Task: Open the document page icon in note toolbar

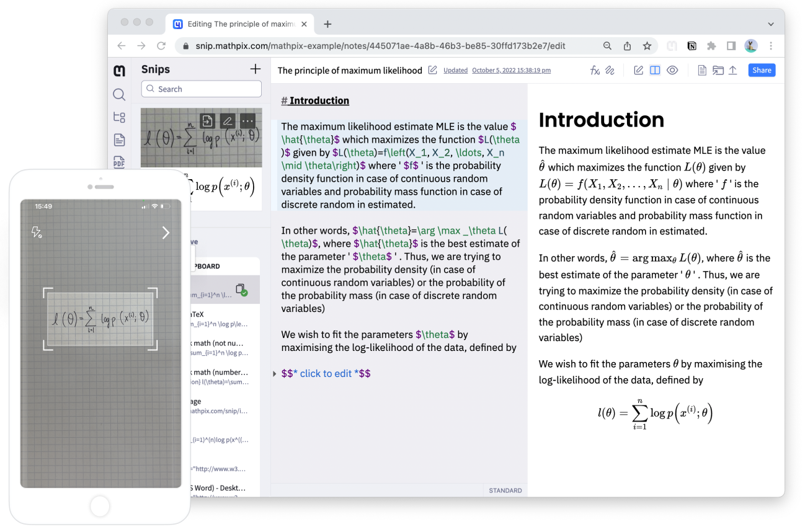Action: click(x=702, y=71)
